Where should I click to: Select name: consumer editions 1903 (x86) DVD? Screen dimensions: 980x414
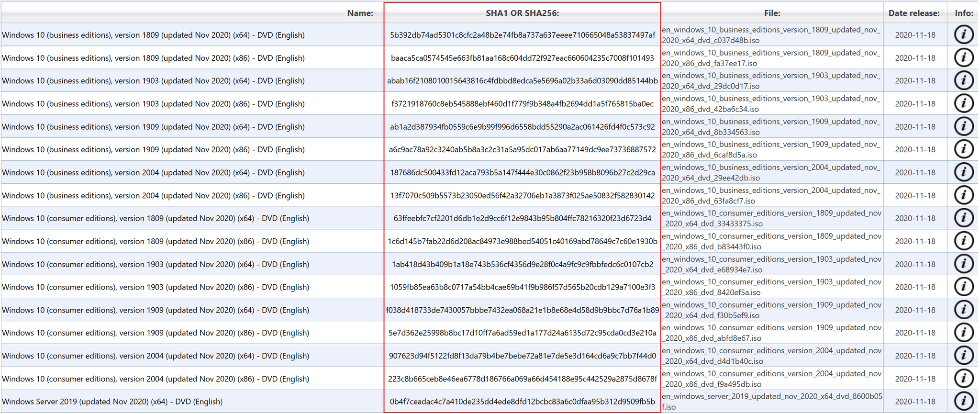[156, 287]
